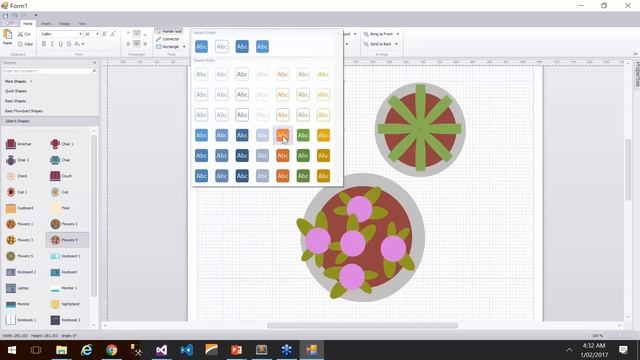Choose the Flowers 1 shape
This screenshot has width=640, height=360.
(x=20, y=224)
